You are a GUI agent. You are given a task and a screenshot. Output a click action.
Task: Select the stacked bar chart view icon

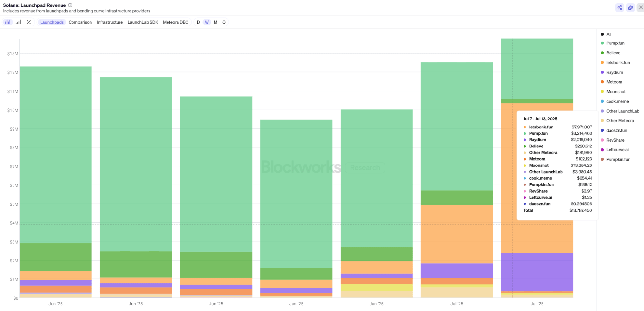pos(8,22)
